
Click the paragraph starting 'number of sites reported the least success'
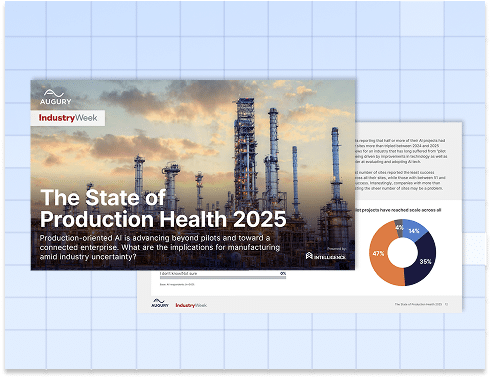coord(400,180)
